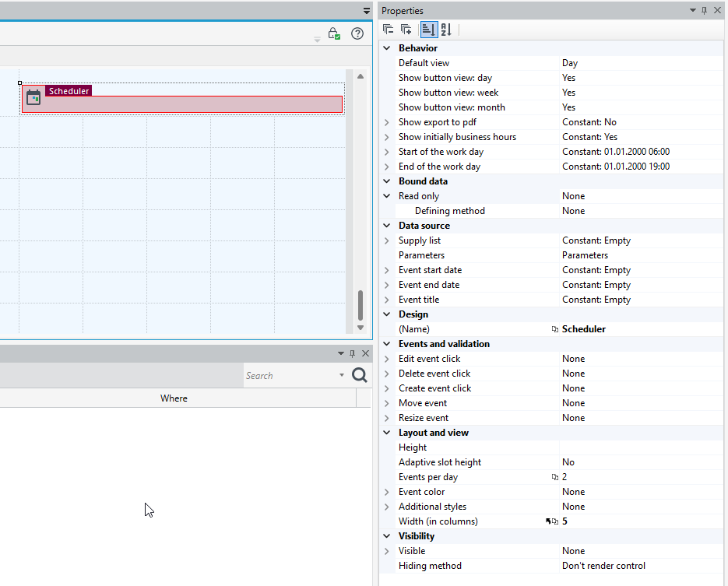The width and height of the screenshot is (728, 586).
Task: Close the bottom search panel
Action: click(365, 353)
